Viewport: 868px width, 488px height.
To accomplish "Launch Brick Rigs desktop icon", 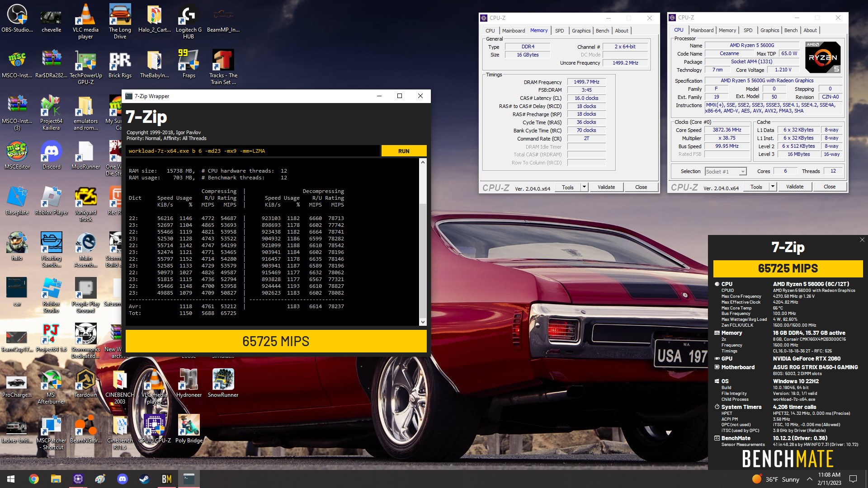I will click(x=120, y=64).
